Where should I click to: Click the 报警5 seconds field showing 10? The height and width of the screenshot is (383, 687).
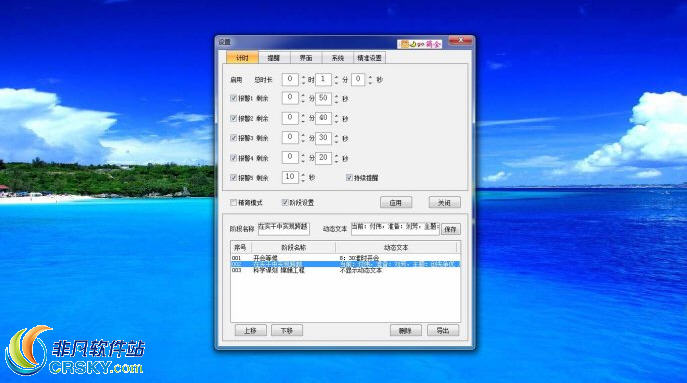coord(290,177)
